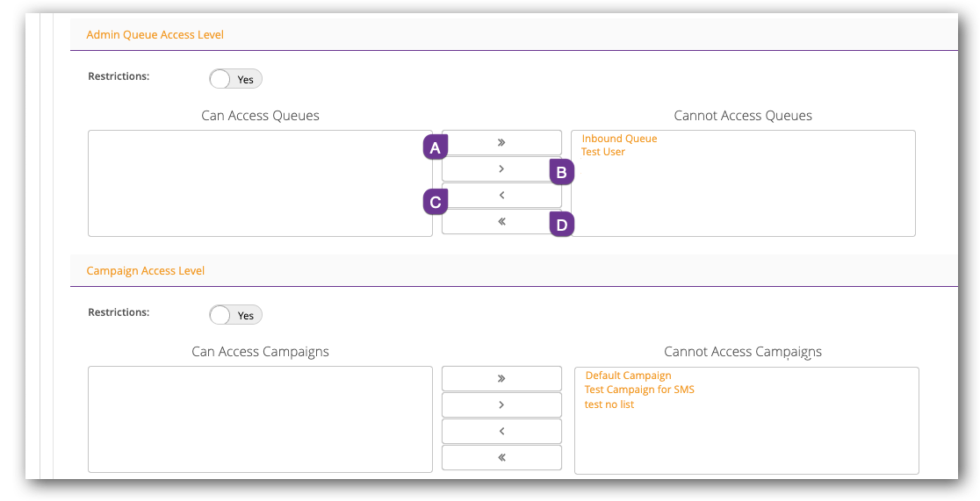
Task: Click the single left chevron button for campaigns
Action: [x=501, y=431]
